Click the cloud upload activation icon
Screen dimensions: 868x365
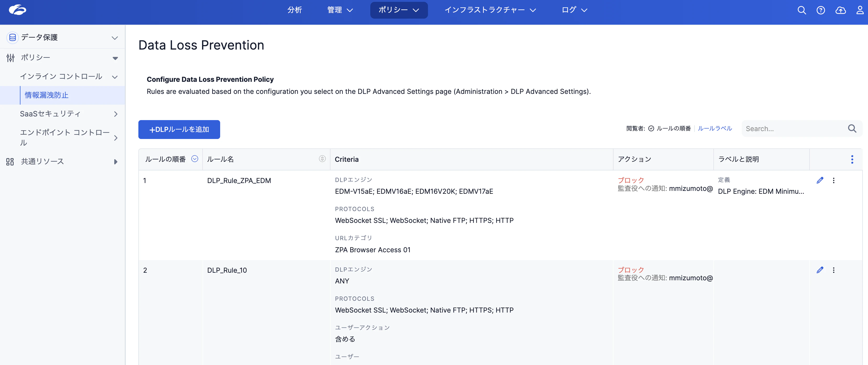840,10
